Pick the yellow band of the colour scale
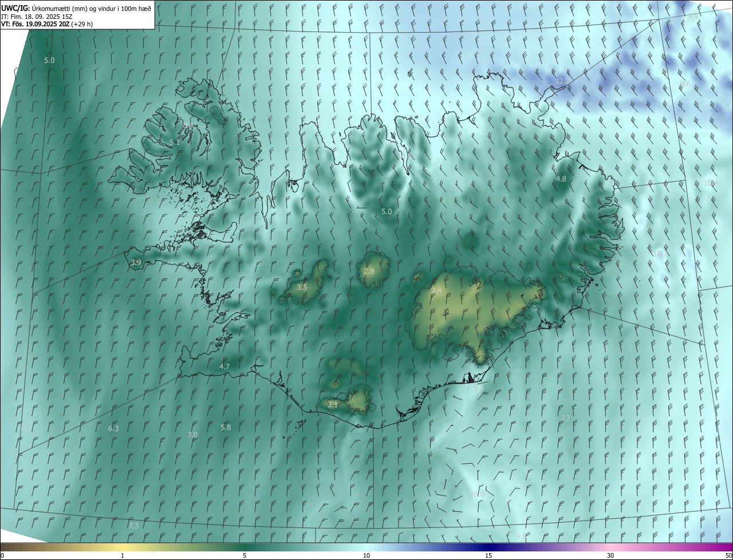Screen dimensions: 733x560 click(x=123, y=547)
